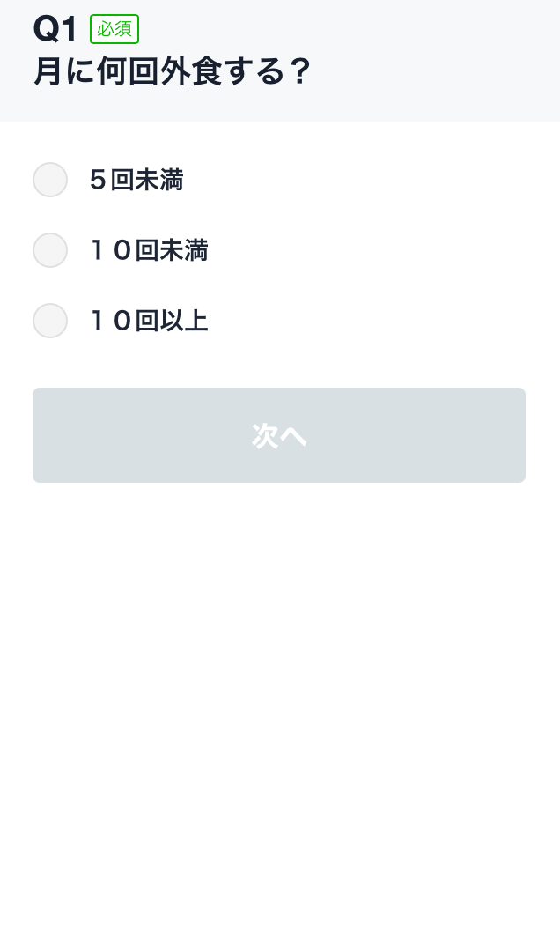This screenshot has height=926, width=560.
Task: Select the １０回以上 radio button
Action: pyautogui.click(x=50, y=321)
